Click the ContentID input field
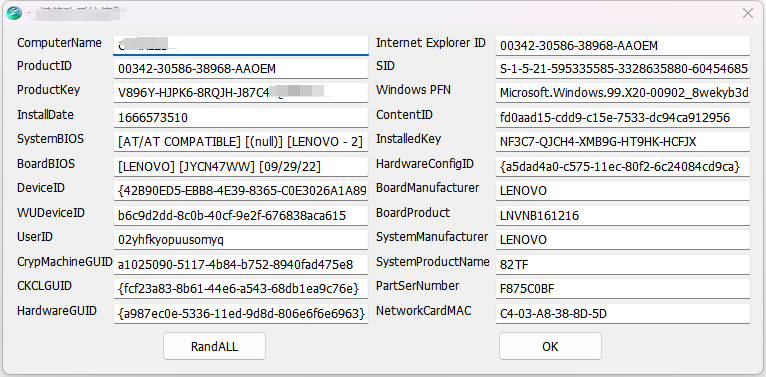Image resolution: width=766 pixels, height=377 pixels. tap(622, 118)
